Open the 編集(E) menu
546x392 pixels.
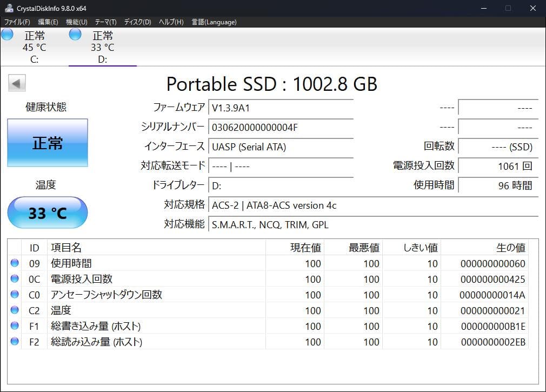point(48,22)
